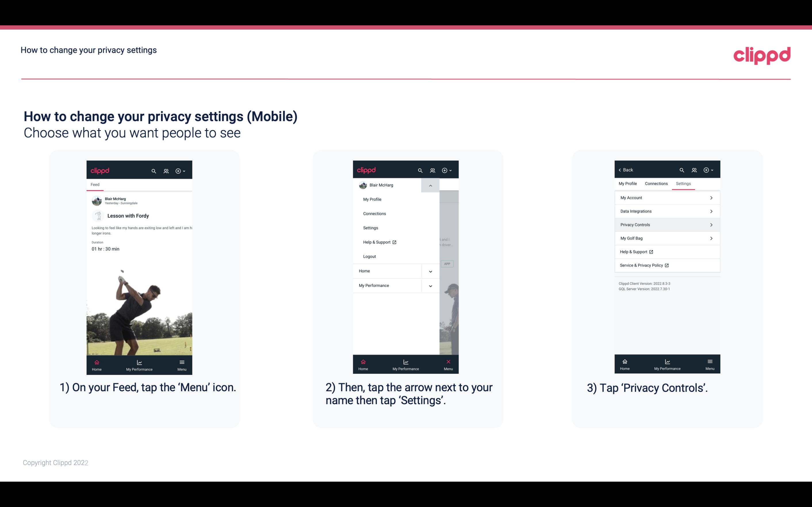Expand the arrow next to Blair McHarg
Screen dimensions: 812x507
tap(430, 185)
